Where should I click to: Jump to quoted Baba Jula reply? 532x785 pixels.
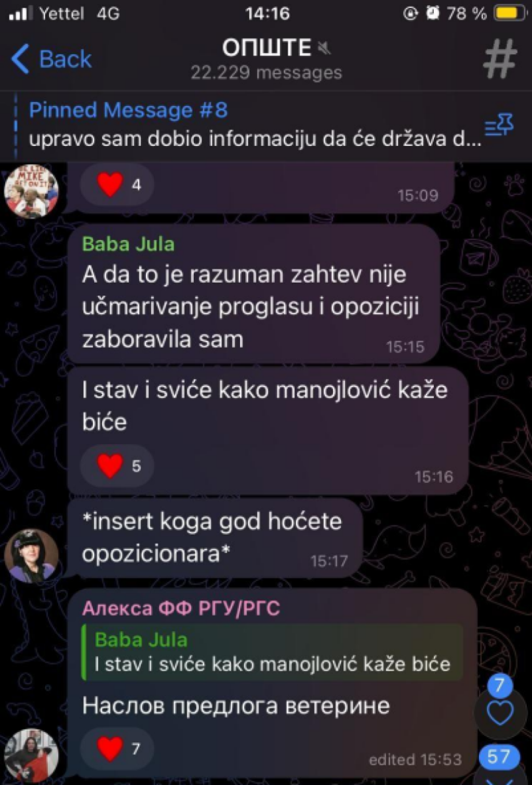click(x=272, y=652)
